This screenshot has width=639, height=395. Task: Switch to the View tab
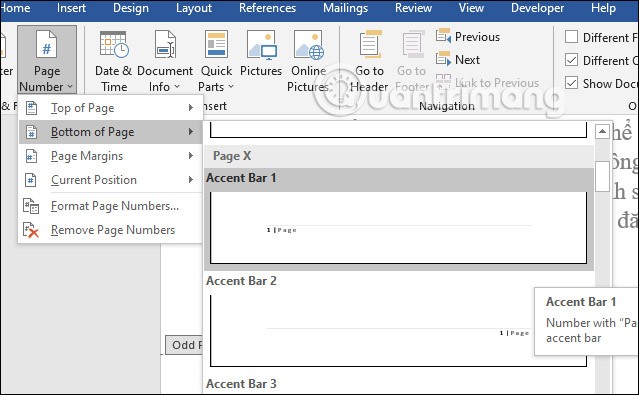tap(471, 8)
